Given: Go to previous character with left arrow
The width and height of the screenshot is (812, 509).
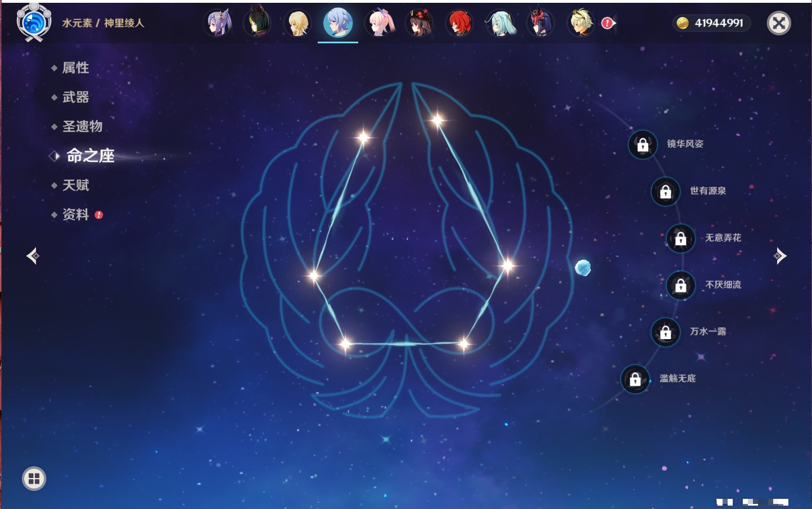Looking at the screenshot, I should (x=33, y=256).
